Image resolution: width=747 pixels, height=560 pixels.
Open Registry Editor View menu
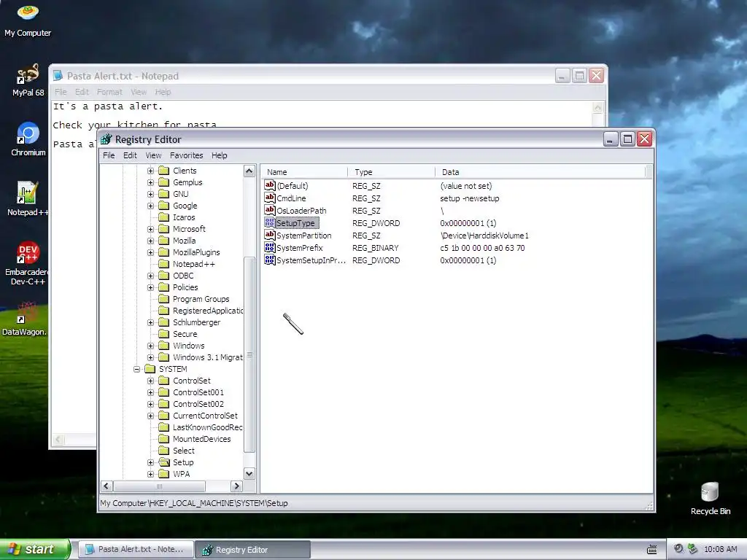pyautogui.click(x=153, y=155)
